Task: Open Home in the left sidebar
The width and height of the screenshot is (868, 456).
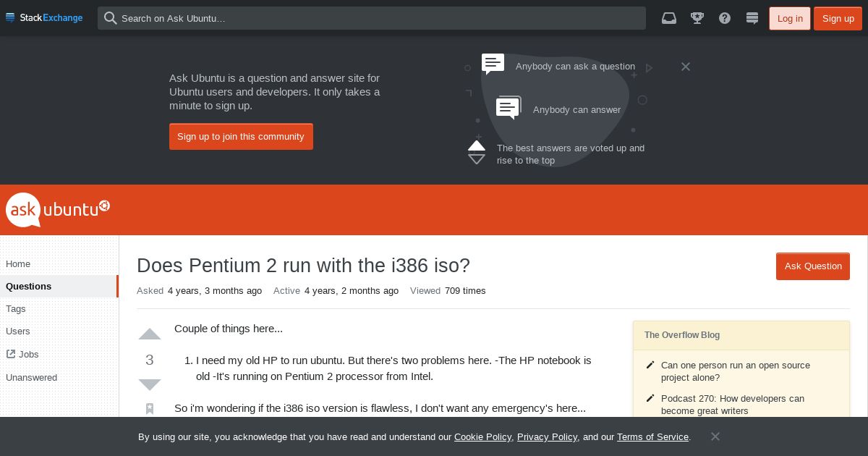Action: 18,263
